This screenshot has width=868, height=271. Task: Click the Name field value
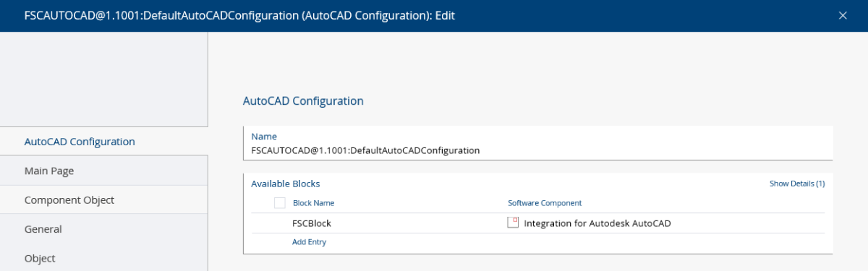(365, 151)
